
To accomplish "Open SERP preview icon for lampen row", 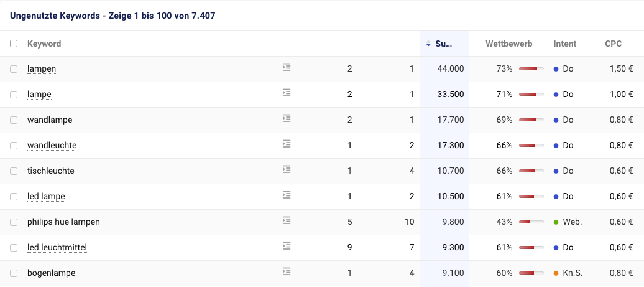I will coord(286,67).
